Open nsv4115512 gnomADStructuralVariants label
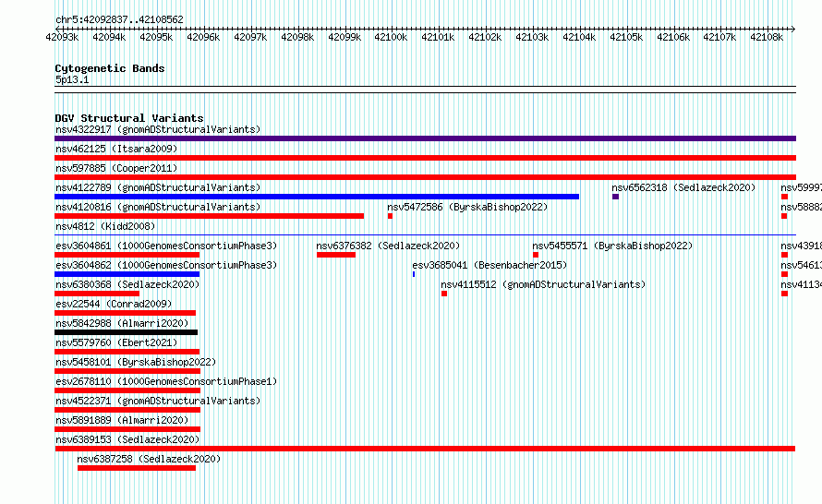822x504 pixels. [543, 284]
